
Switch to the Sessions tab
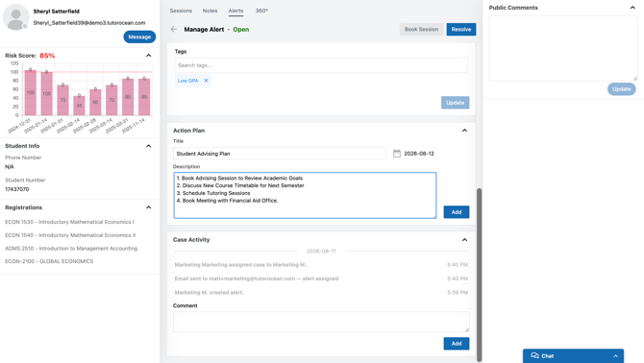181,11
